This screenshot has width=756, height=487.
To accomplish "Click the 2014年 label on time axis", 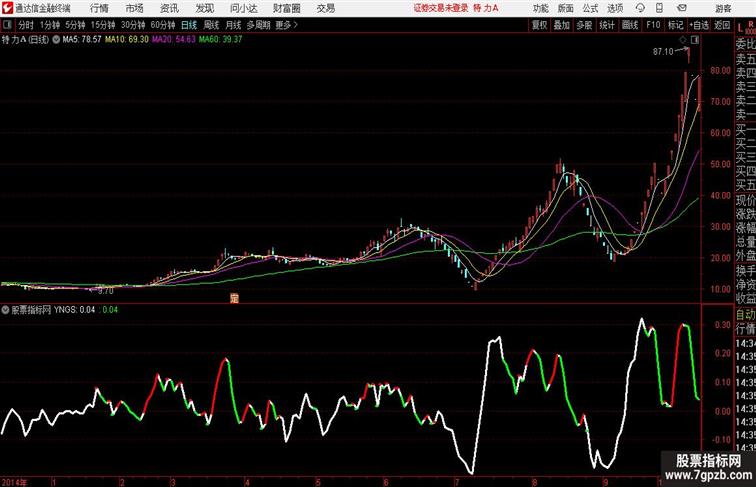I will click(x=15, y=482).
